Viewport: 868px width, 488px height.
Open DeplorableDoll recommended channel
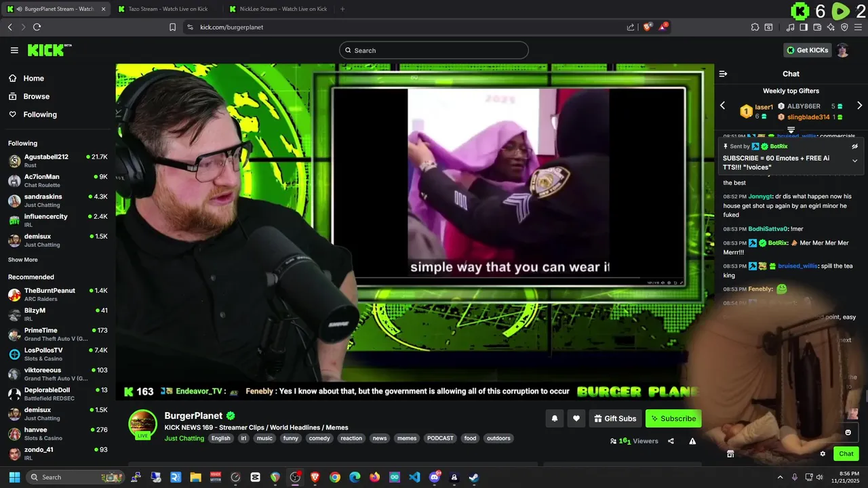pyautogui.click(x=58, y=394)
